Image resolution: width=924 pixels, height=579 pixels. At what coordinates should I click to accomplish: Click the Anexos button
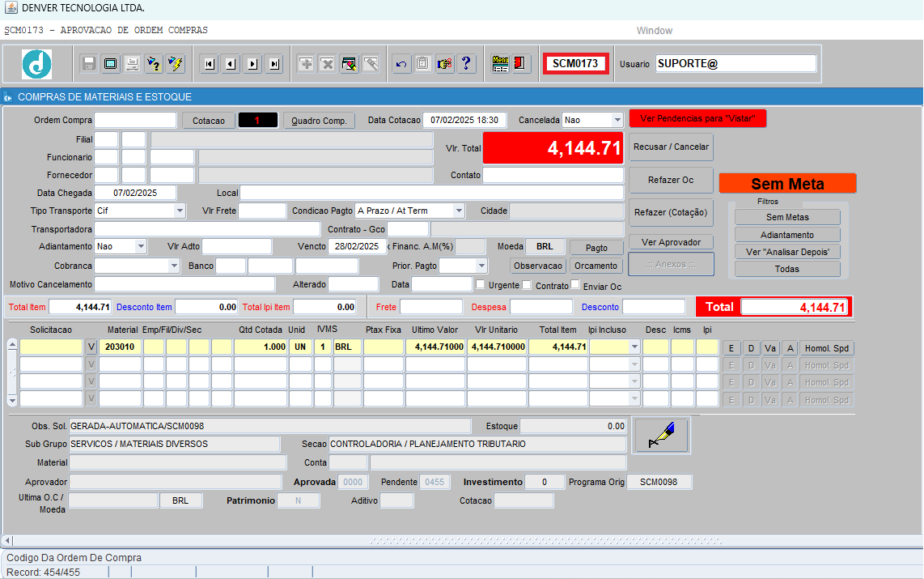tap(672, 264)
